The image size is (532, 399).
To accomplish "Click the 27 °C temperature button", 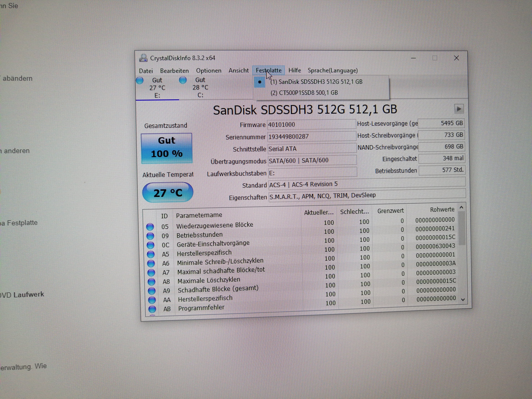I will 168,193.
